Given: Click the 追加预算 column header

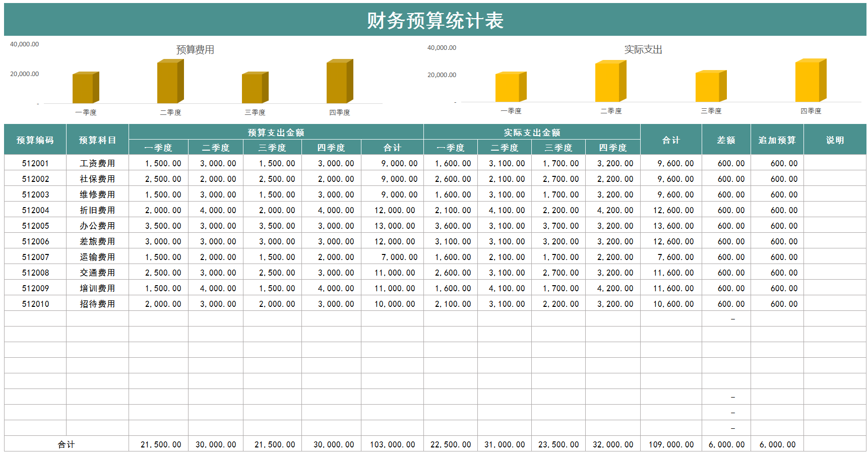Looking at the screenshot, I should tap(777, 140).
